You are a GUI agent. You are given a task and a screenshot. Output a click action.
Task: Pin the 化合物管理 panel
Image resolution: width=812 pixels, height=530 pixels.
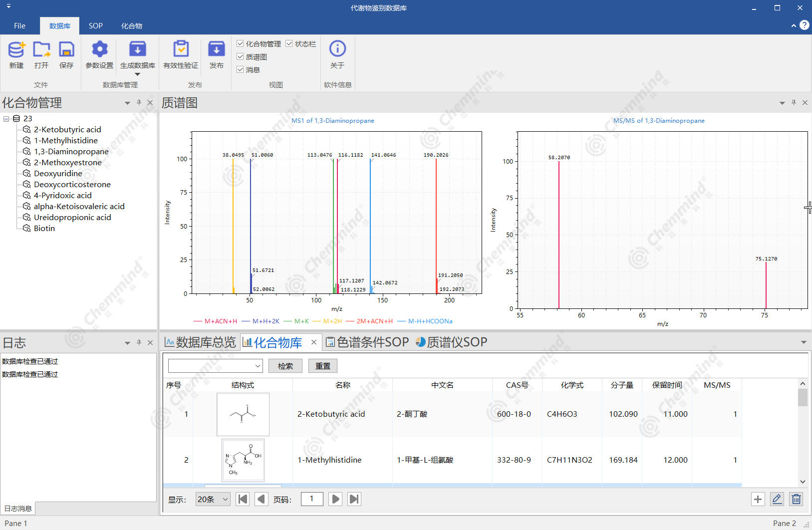point(139,103)
